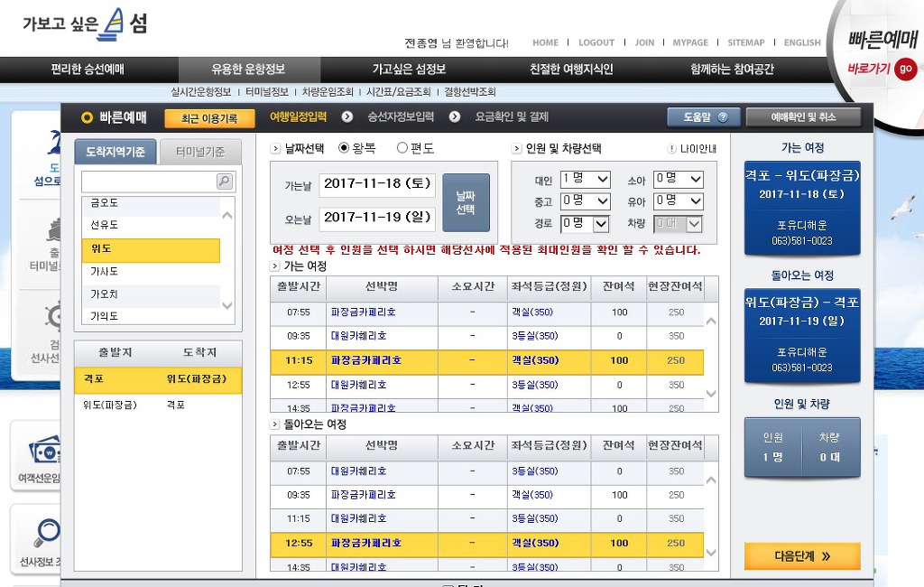
Task: Expand the 돌아오는 여정 section arrow
Action: coord(274,424)
